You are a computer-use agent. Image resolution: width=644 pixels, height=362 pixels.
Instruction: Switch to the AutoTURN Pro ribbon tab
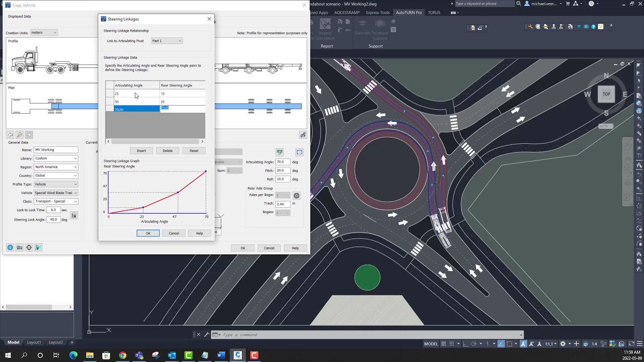coord(409,13)
